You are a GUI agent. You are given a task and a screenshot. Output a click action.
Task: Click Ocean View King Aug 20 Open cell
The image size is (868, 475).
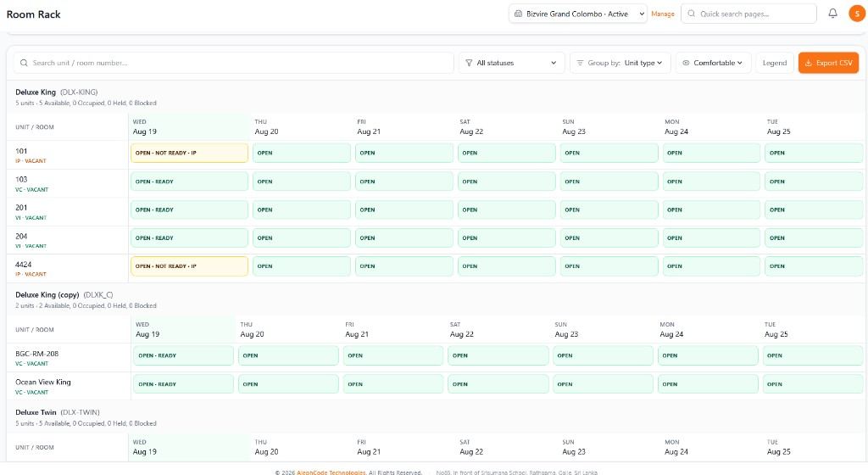[288, 384]
